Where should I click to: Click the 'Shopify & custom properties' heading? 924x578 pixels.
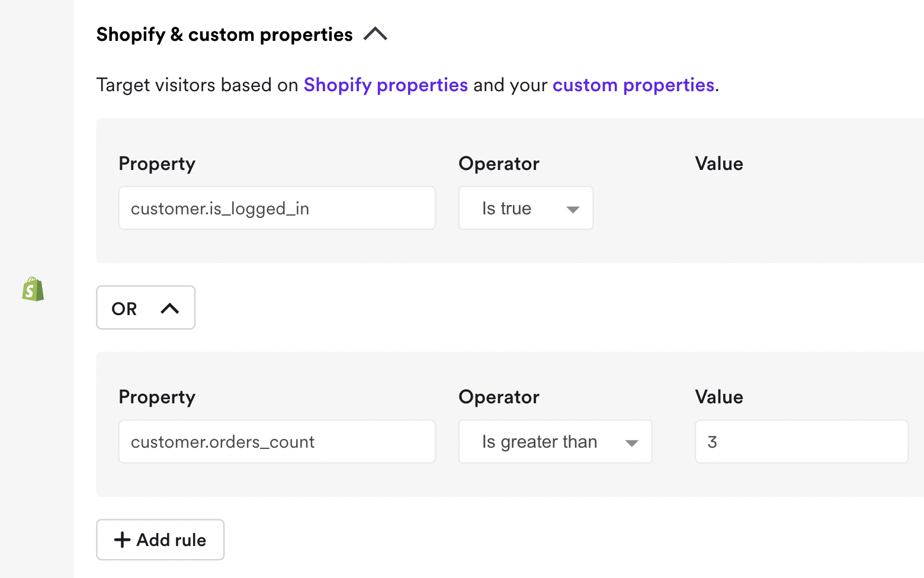click(224, 35)
